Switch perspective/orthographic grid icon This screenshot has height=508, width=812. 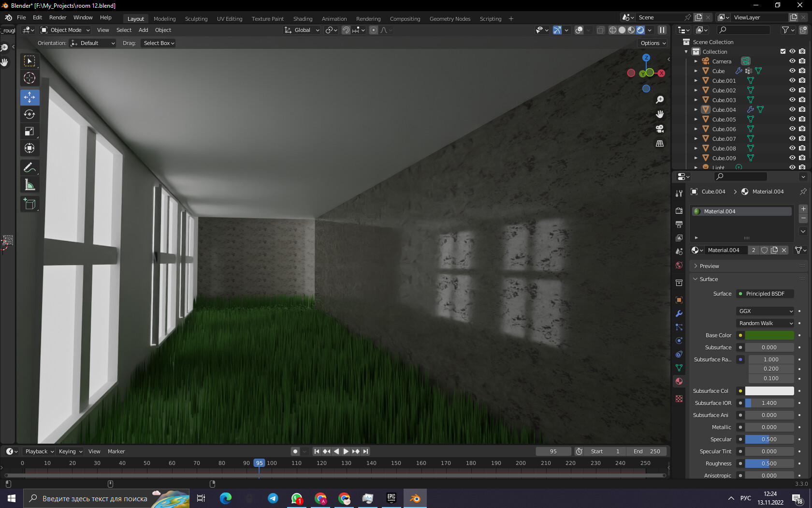point(660,143)
